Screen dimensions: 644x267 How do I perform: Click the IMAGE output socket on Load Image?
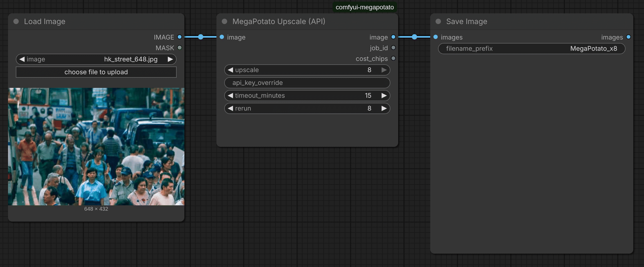pos(180,37)
